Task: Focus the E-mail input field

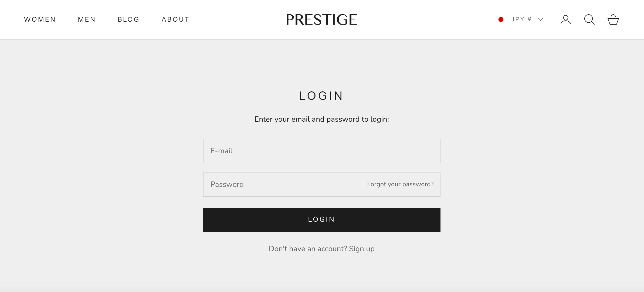Action: pyautogui.click(x=321, y=151)
